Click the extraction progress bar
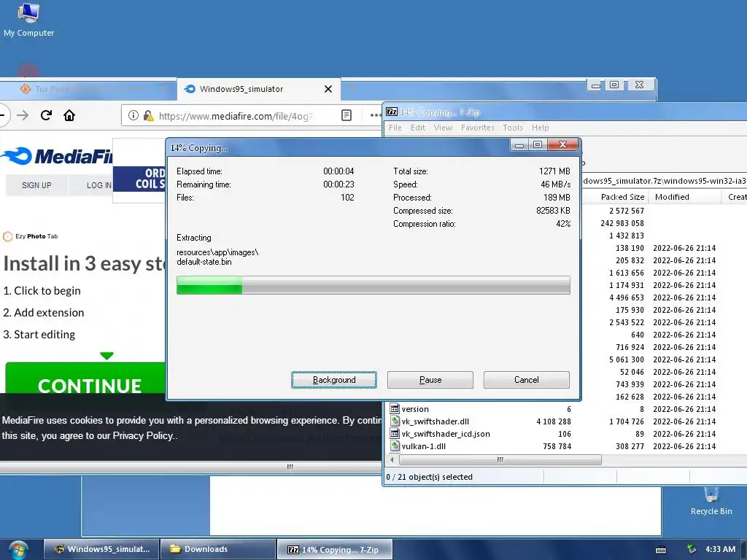Viewport: 747px width, 560px height. [x=373, y=285]
